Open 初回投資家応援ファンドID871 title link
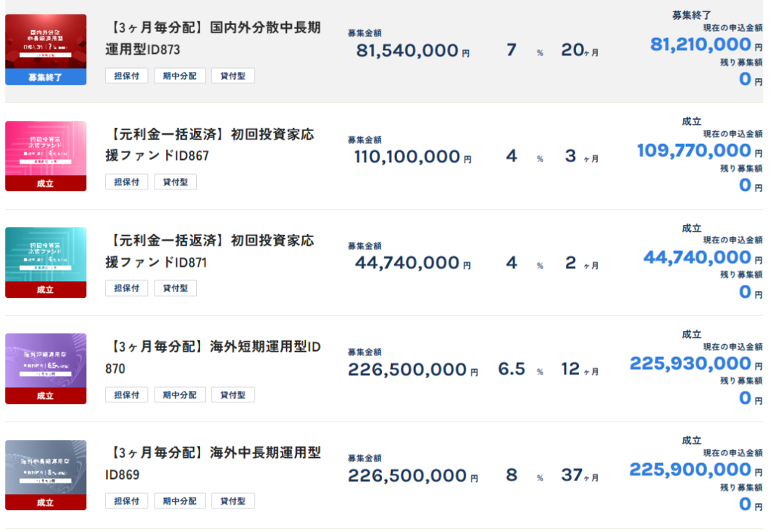The image size is (776, 532). 210,251
